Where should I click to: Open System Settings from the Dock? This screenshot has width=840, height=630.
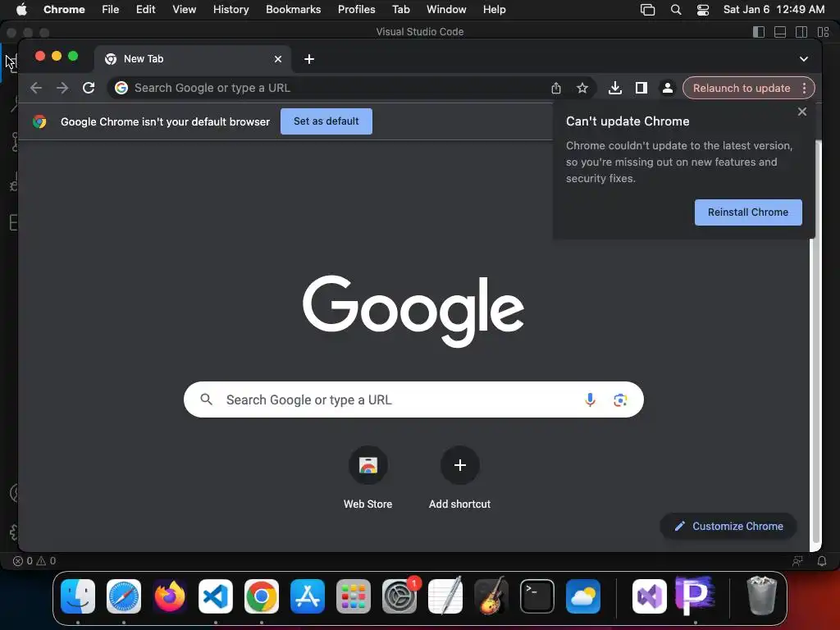(x=399, y=596)
